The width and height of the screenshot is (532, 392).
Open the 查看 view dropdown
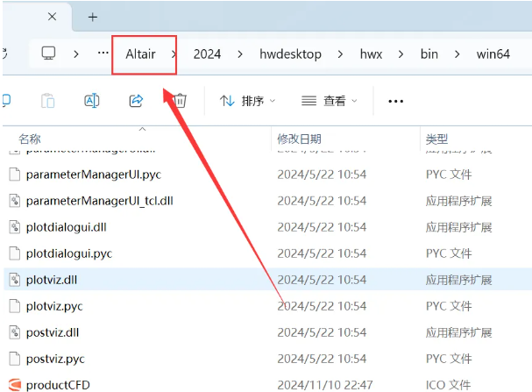[330, 101]
